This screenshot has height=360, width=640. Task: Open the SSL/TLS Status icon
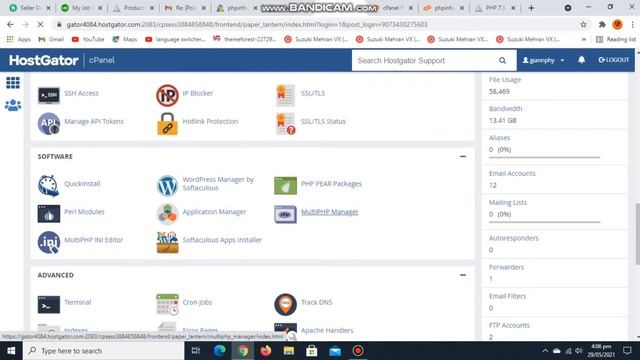coord(285,124)
